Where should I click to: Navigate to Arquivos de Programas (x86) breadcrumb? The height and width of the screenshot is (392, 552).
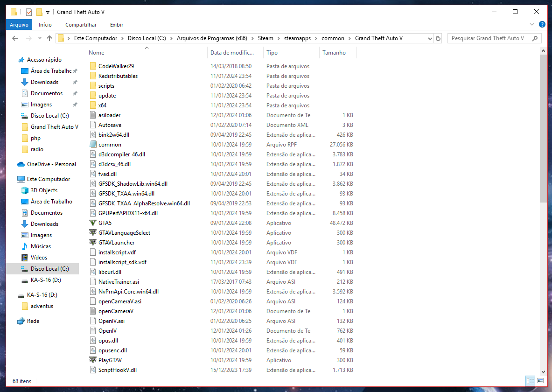[x=212, y=38]
